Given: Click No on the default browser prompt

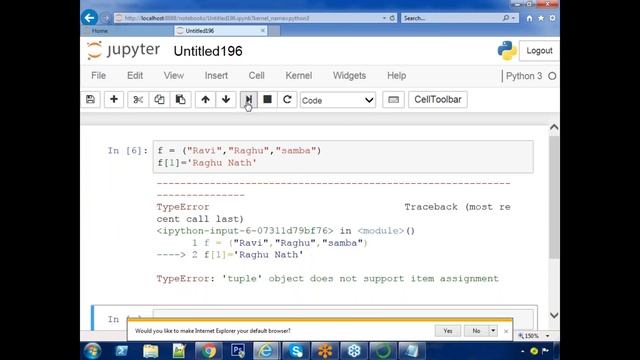Looking at the screenshot, I should click(476, 331).
